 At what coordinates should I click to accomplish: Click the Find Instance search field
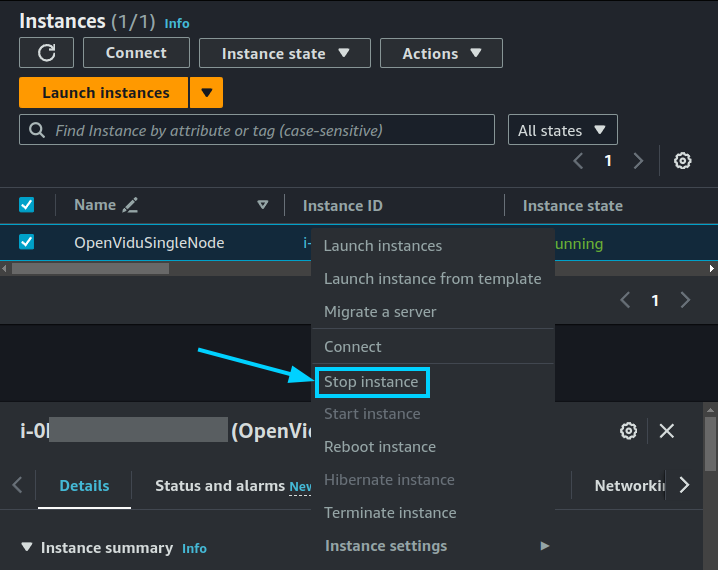(257, 130)
